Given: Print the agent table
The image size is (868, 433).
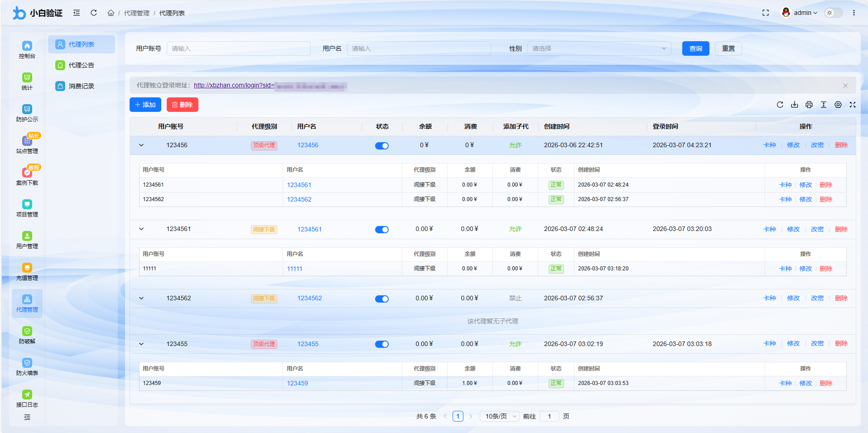Looking at the screenshot, I should 809,105.
